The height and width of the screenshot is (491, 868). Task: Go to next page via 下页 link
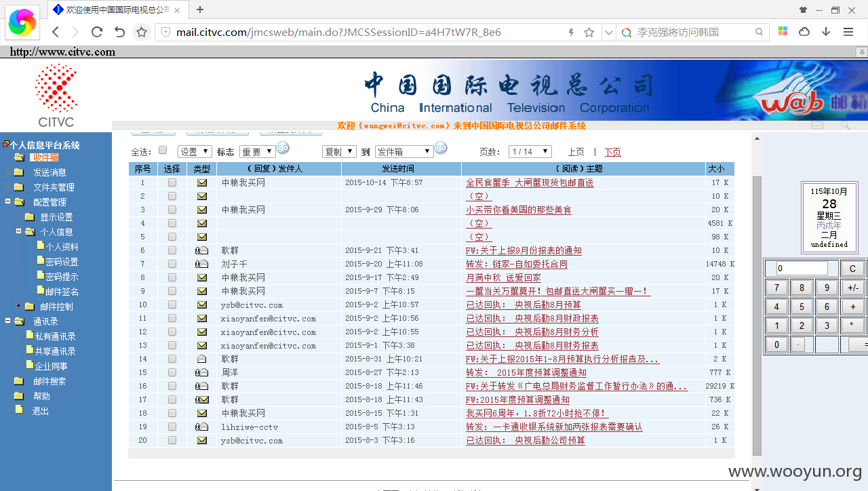(612, 152)
